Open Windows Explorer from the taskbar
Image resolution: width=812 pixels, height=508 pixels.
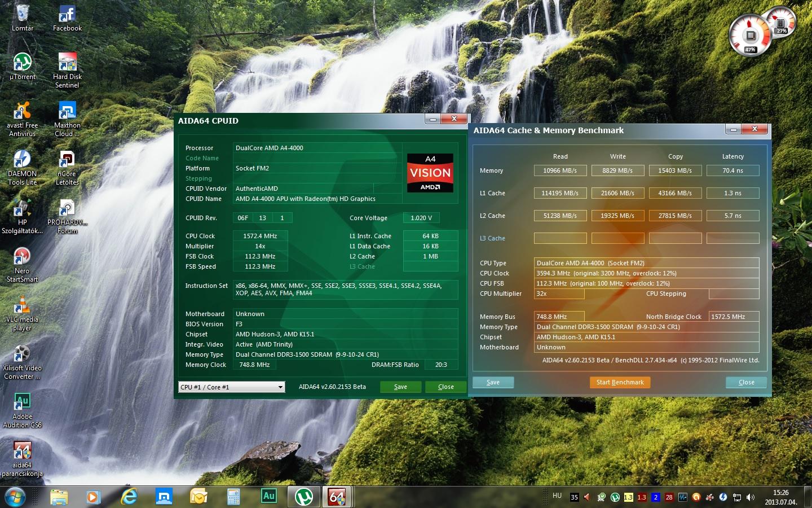pos(59,497)
